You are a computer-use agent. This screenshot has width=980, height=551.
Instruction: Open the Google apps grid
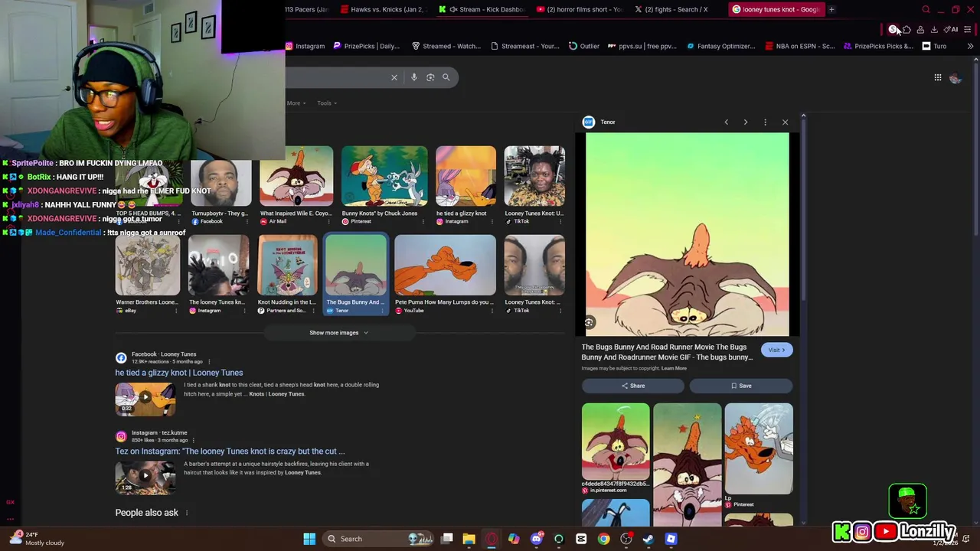(x=937, y=77)
